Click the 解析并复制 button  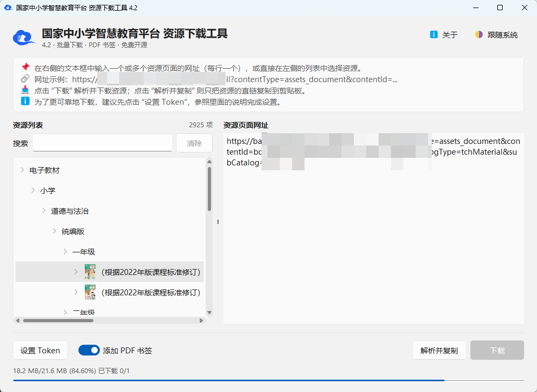click(x=439, y=350)
